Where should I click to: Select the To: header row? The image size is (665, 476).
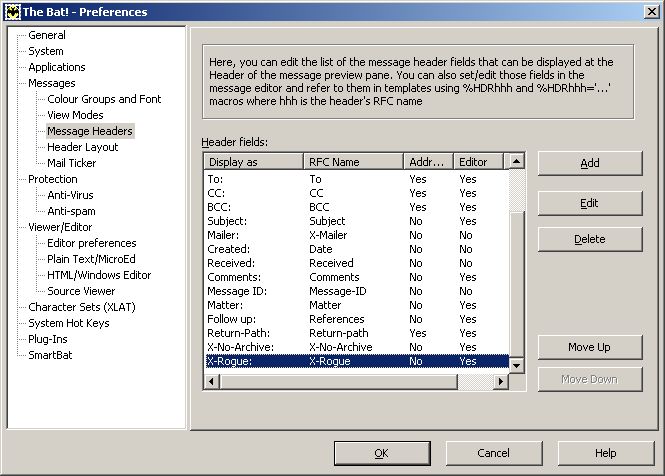click(357, 179)
